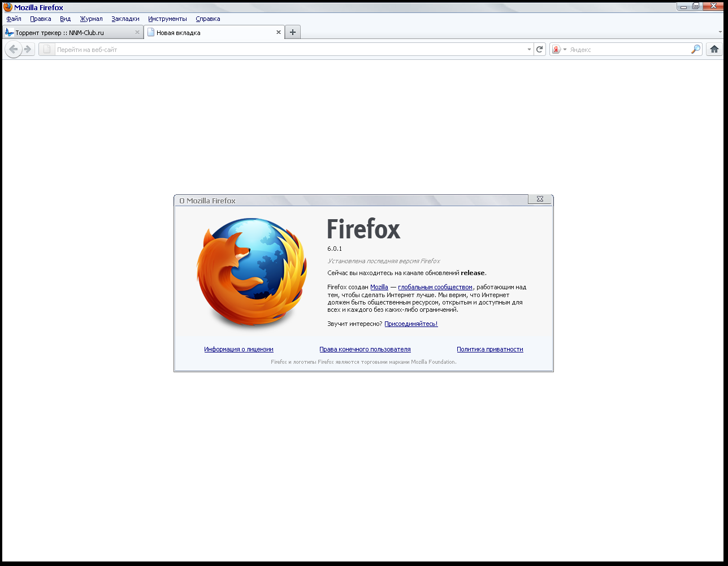Viewport: 728px width, 566px height.
Task: Click the Forward navigation arrow button
Action: 28,49
